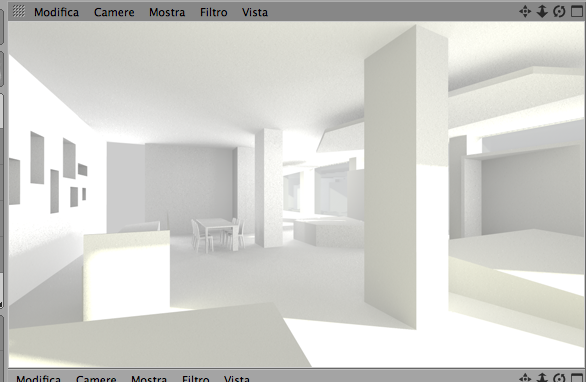Click the top viewport grip handle icon

pyautogui.click(x=19, y=11)
